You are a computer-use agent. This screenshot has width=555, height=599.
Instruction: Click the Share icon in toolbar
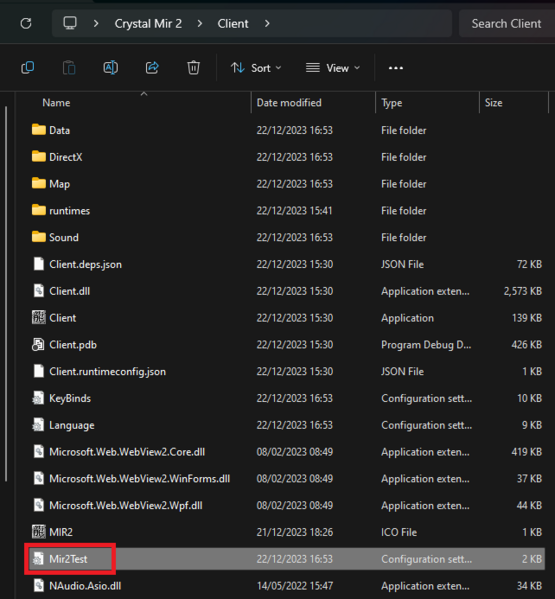152,68
